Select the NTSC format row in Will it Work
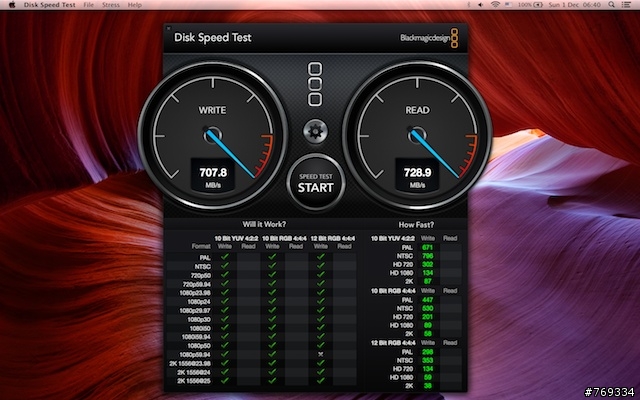The width and height of the screenshot is (640, 400). coord(203,267)
